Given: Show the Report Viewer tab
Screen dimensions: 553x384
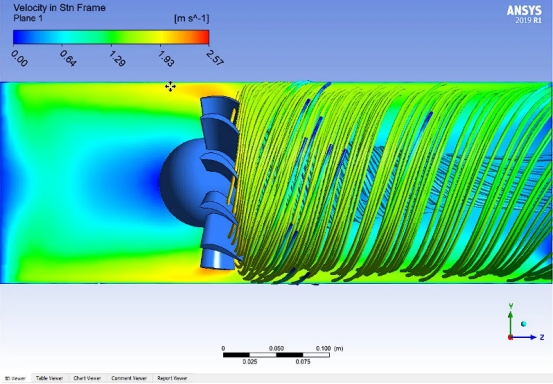Looking at the screenshot, I should (172, 378).
